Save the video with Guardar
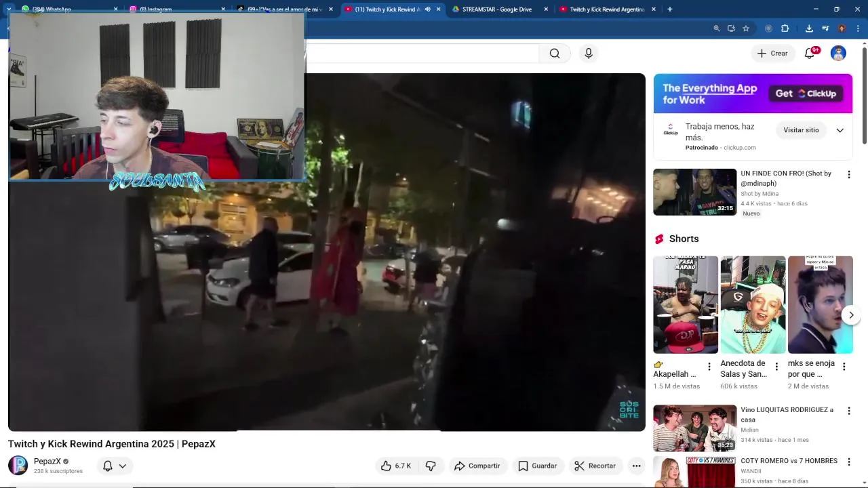The width and height of the screenshot is (868, 488). [538, 466]
